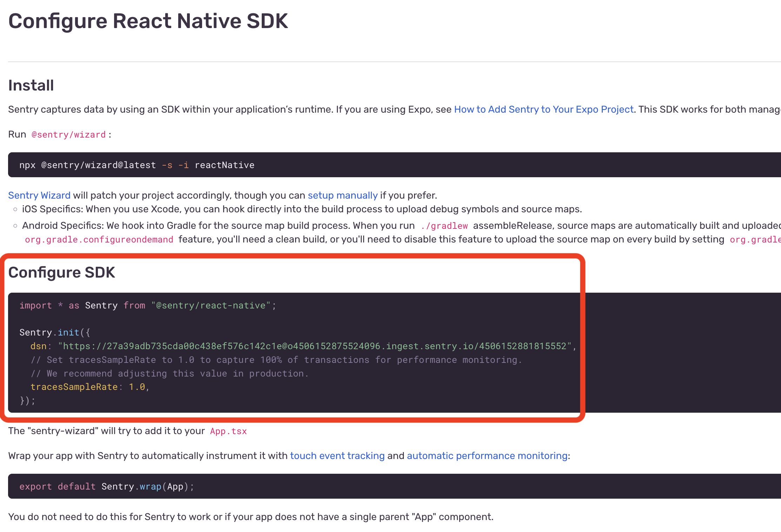Viewport: 781px width, 532px height.
Task: Click the npx @sentry/wizard@latest command line
Action: tap(137, 165)
